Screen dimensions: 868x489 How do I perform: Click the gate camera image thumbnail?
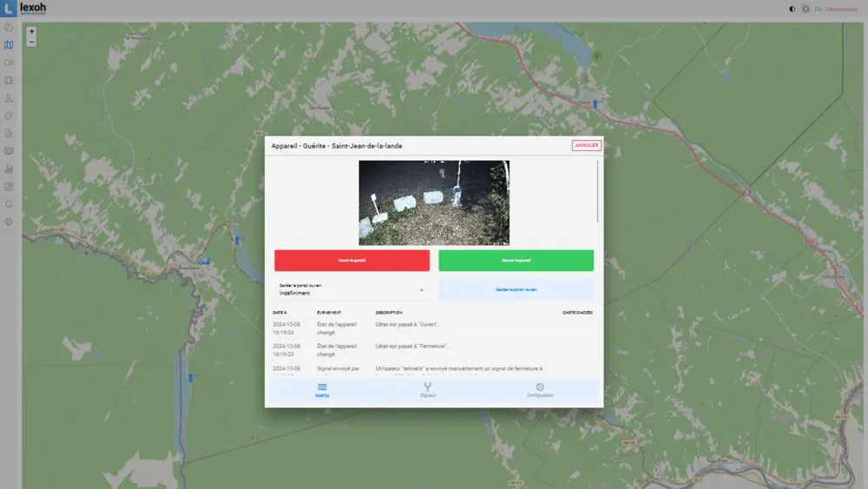(434, 202)
